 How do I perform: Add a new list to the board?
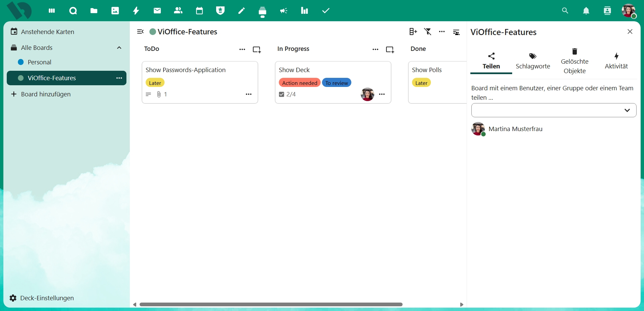413,32
